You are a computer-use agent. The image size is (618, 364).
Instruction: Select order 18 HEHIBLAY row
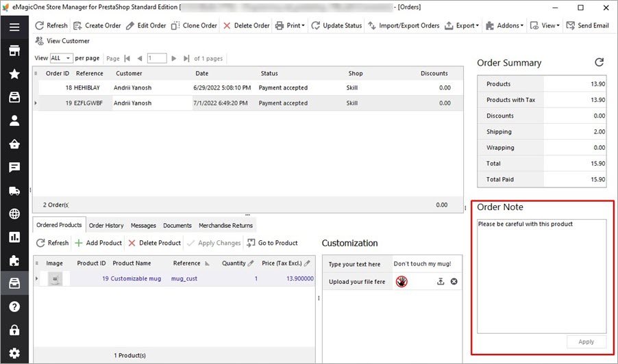248,88
